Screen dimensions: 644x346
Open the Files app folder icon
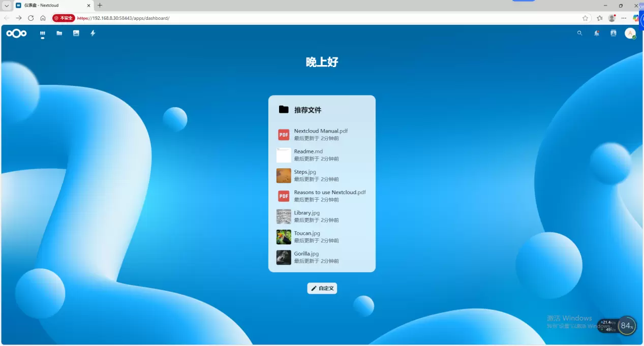click(x=59, y=34)
